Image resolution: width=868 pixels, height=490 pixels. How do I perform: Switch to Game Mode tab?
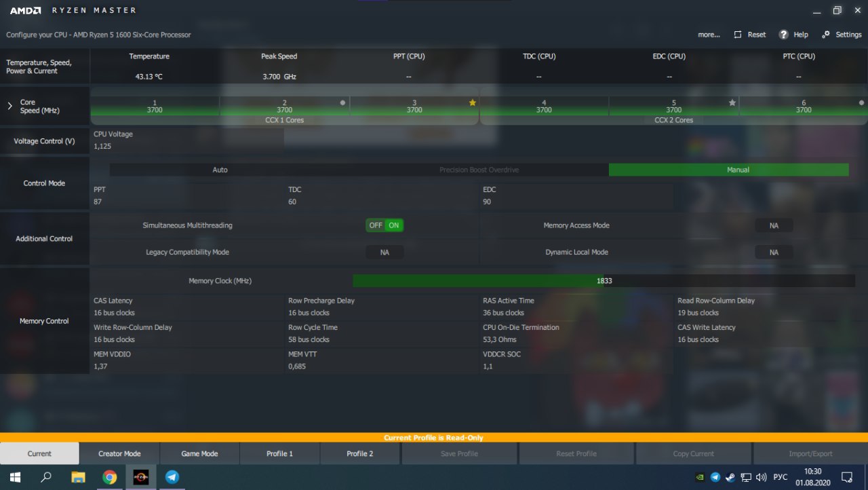[199, 453]
